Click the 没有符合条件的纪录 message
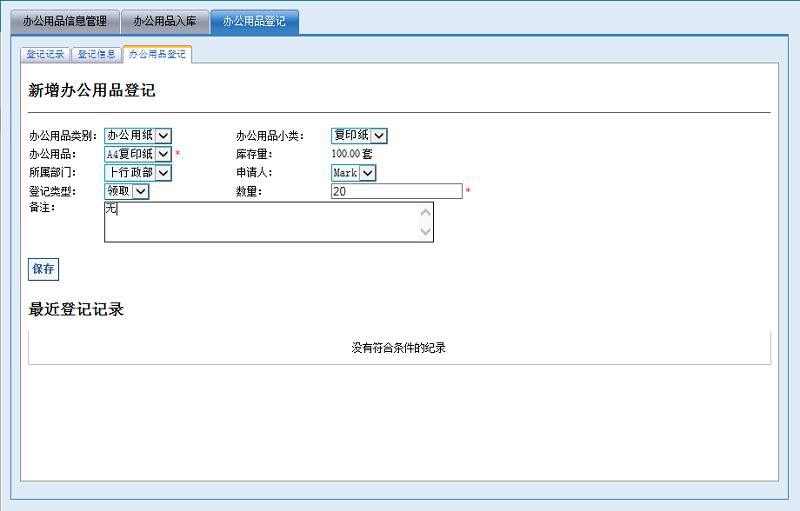Image resolution: width=800 pixels, height=511 pixels. pyautogui.click(x=398, y=348)
